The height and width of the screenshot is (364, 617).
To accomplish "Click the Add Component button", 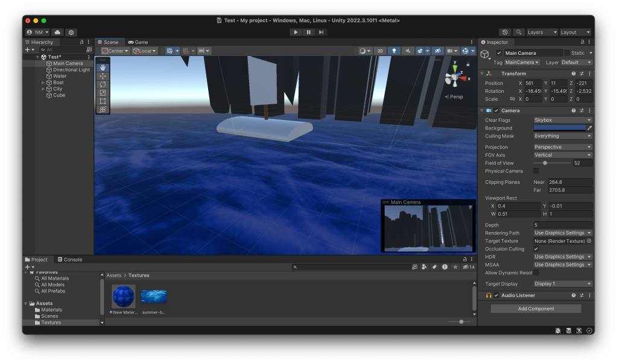I will pos(536,309).
